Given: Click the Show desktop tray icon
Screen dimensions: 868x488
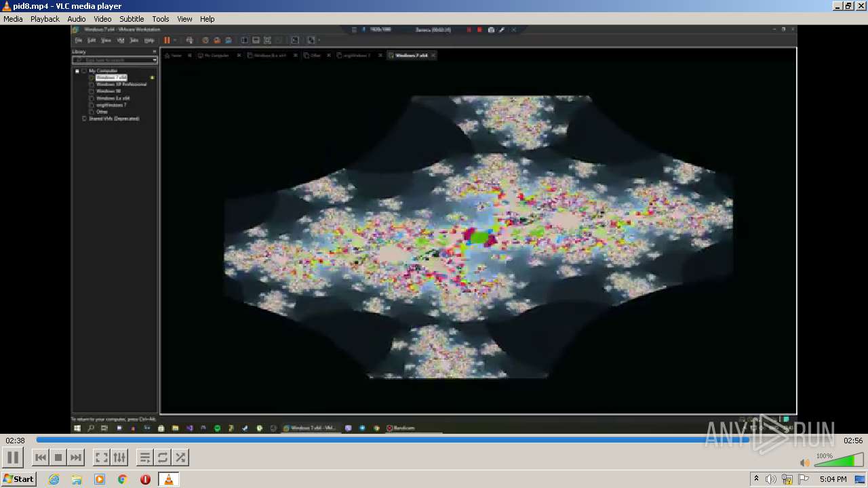Looking at the screenshot, I should [861, 479].
